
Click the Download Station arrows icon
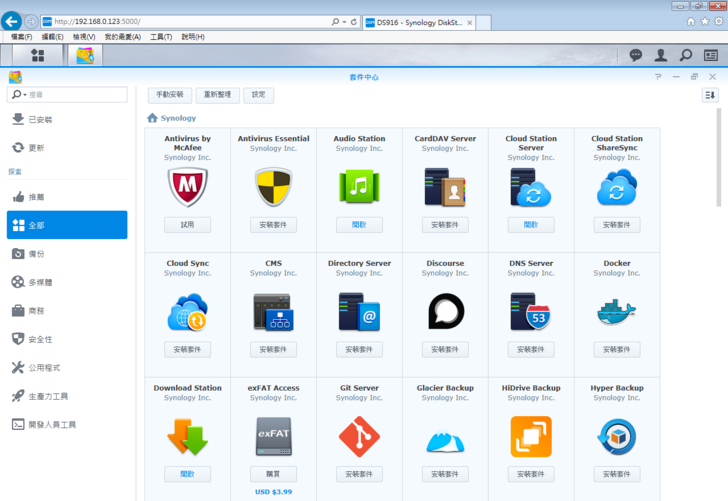point(187,437)
